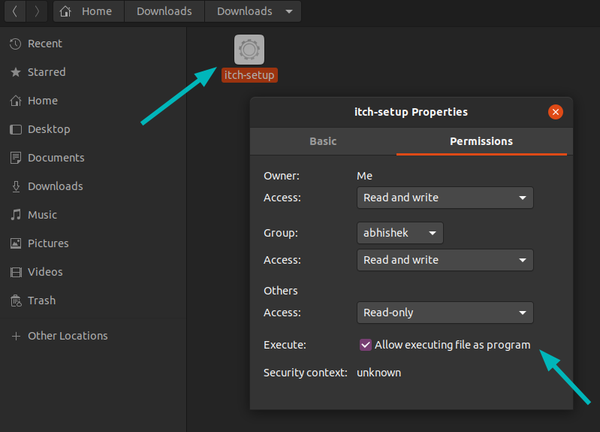This screenshot has width=600, height=432.
Task: Navigate back with the back arrow
Action: click(15, 13)
